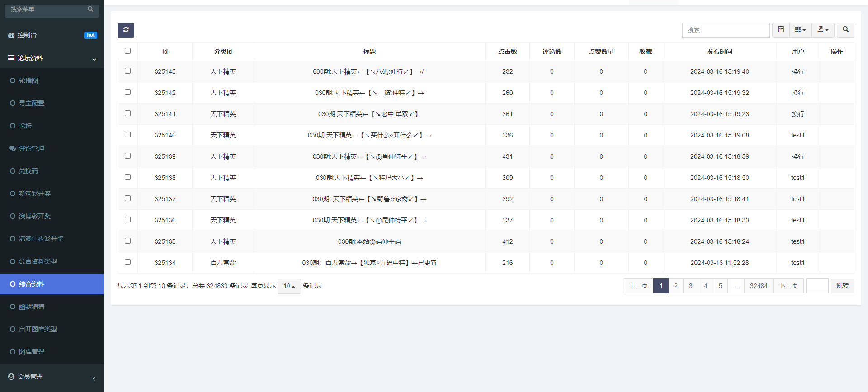Viewport: 868px width, 392px height.
Task: Go to page 2
Action: [x=676, y=286]
